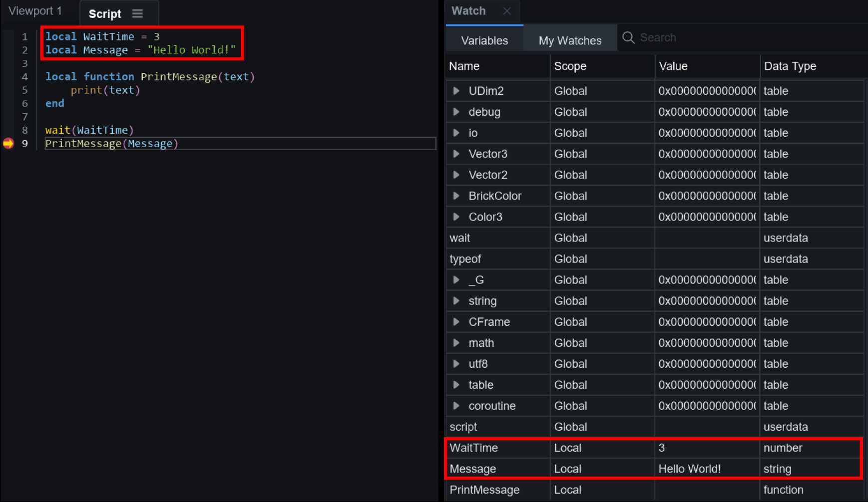This screenshot has height=502, width=868.
Task: Click line 8 wait(WaitTime) in the editor
Action: [x=89, y=130]
